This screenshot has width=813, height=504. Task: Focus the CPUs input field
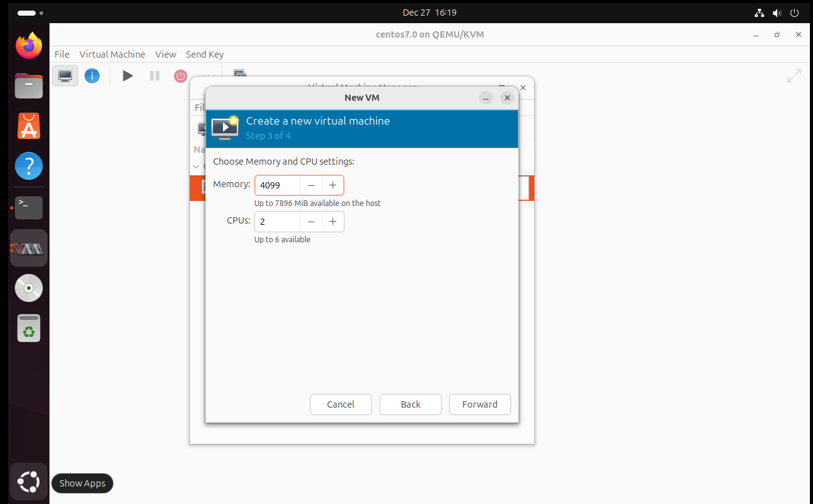[x=277, y=222]
